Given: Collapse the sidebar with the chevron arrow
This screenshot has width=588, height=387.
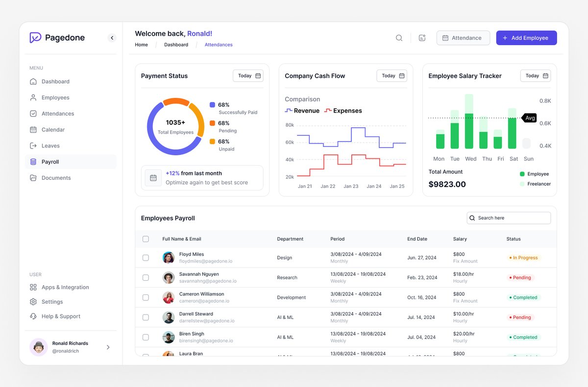Looking at the screenshot, I should tap(112, 37).
